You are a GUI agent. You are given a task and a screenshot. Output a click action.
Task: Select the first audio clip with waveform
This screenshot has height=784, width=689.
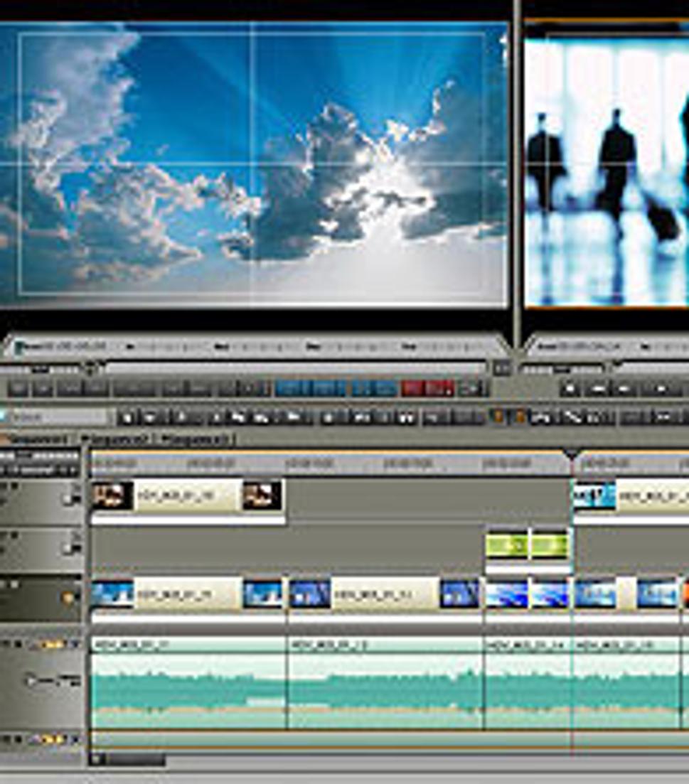[x=189, y=683]
